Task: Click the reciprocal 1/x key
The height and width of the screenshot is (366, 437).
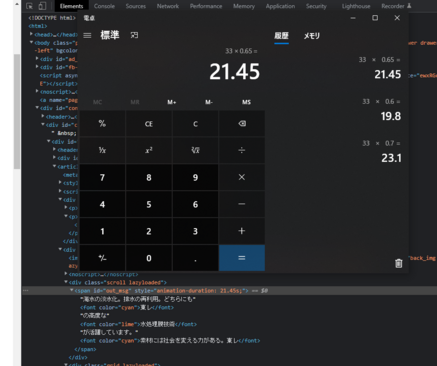Action: [102, 150]
